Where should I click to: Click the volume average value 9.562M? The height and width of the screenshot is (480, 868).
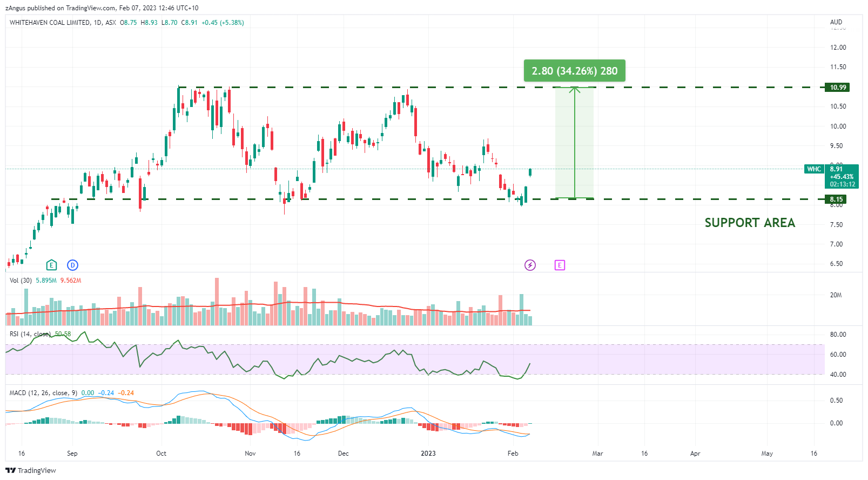[x=71, y=281]
